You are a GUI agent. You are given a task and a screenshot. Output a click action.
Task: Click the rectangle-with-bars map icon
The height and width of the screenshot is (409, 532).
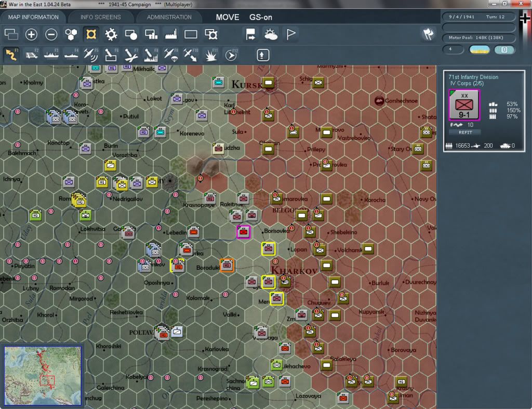(151, 34)
